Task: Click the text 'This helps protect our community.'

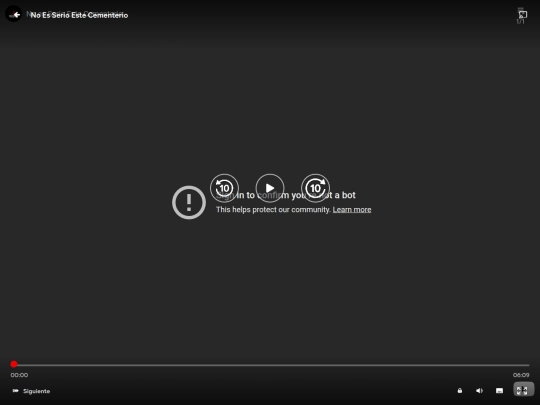Action: [x=273, y=210]
